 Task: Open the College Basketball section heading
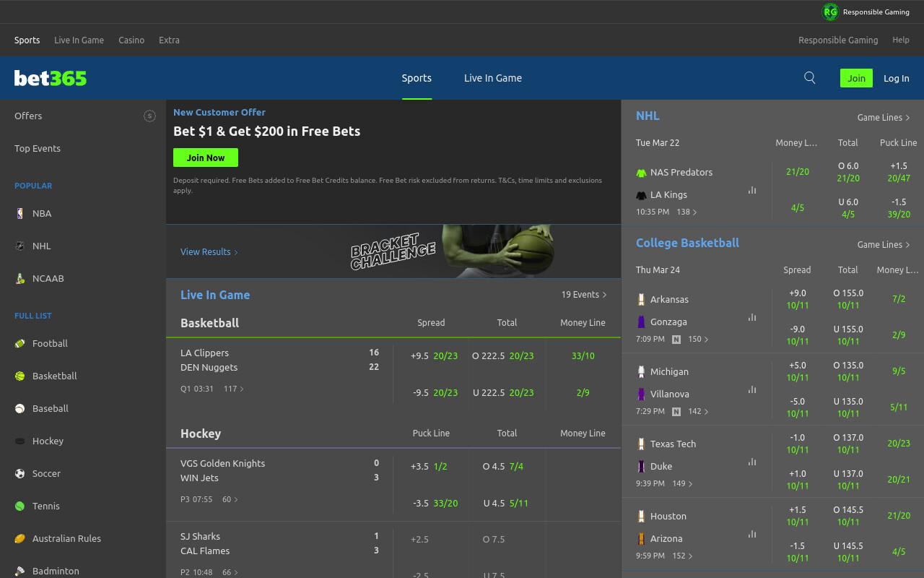click(687, 243)
